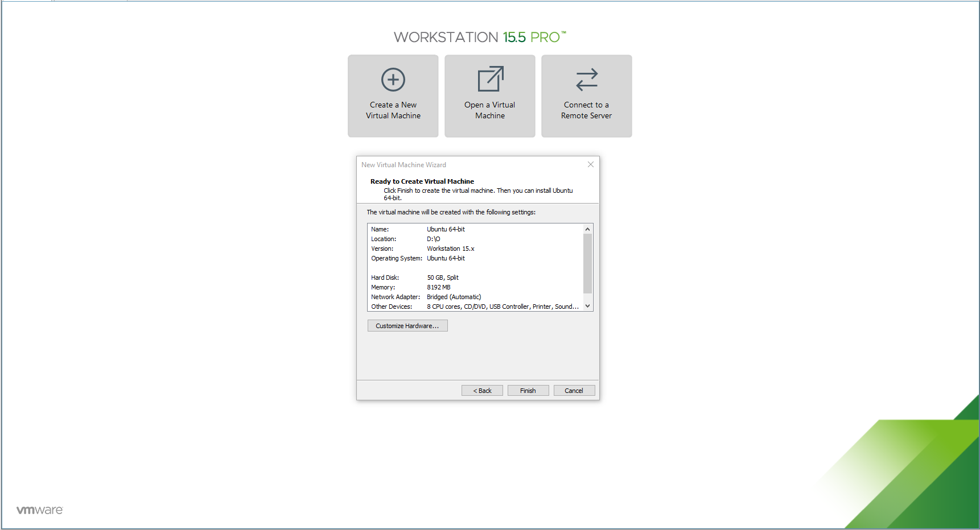Select the Name value 'Ubuntu 64-bit'

446,229
